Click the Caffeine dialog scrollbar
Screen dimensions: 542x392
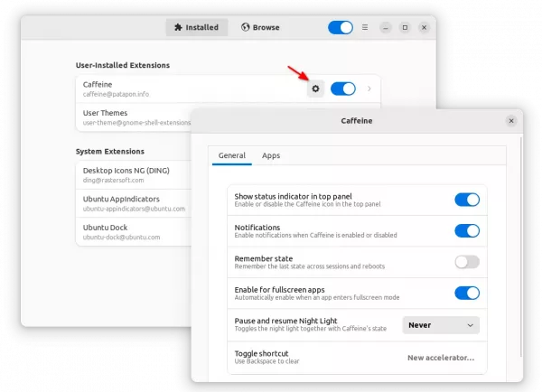[x=521, y=247]
